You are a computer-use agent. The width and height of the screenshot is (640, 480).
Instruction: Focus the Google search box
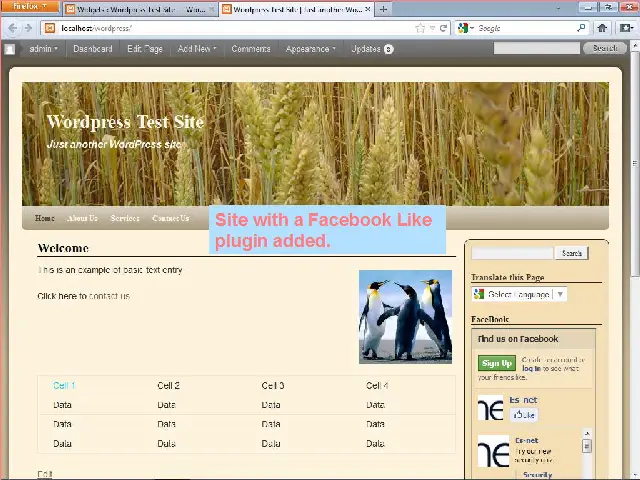tap(524, 28)
